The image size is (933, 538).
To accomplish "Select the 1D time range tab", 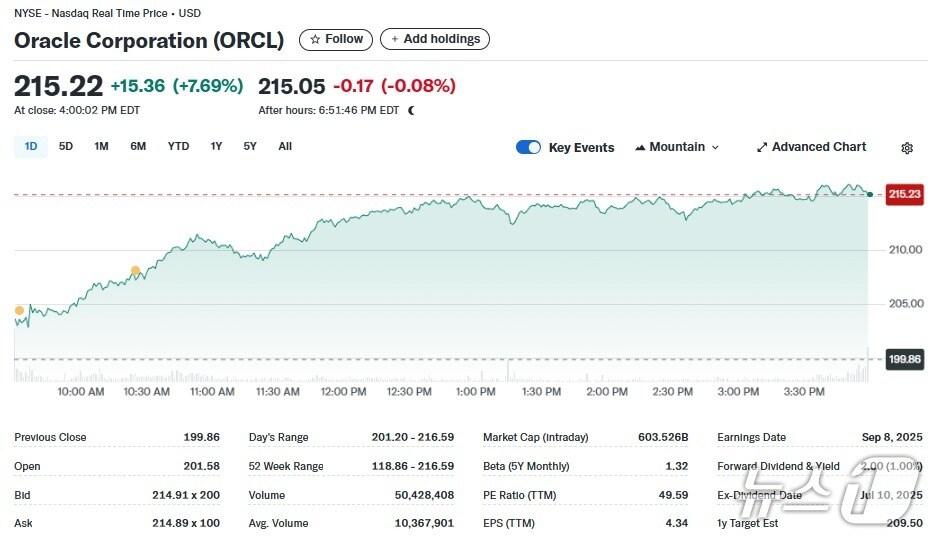I will (30, 146).
